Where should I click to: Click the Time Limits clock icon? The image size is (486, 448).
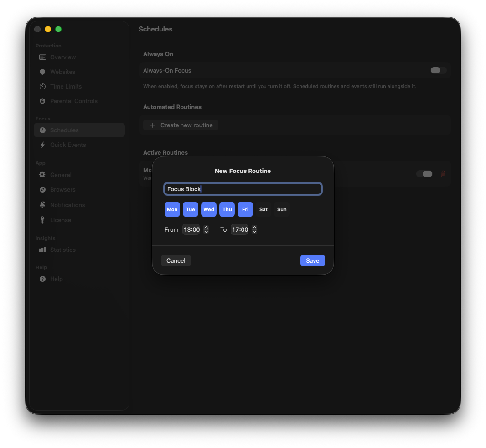coord(42,86)
